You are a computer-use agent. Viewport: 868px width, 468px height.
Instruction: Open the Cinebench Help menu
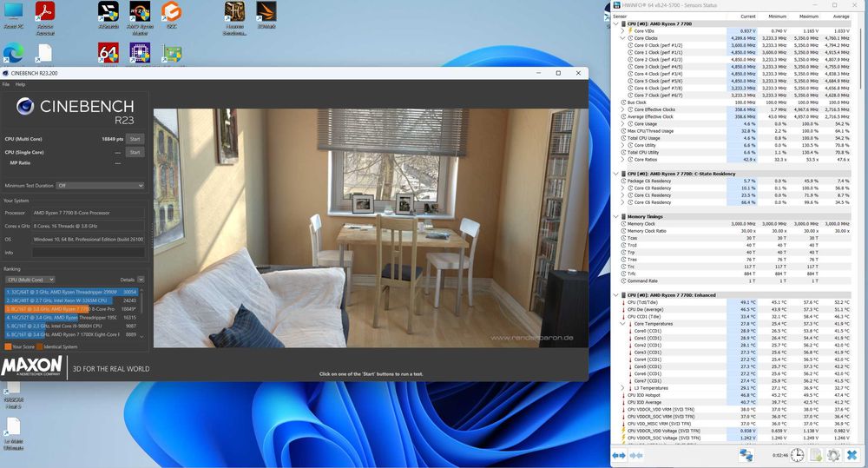coord(21,85)
